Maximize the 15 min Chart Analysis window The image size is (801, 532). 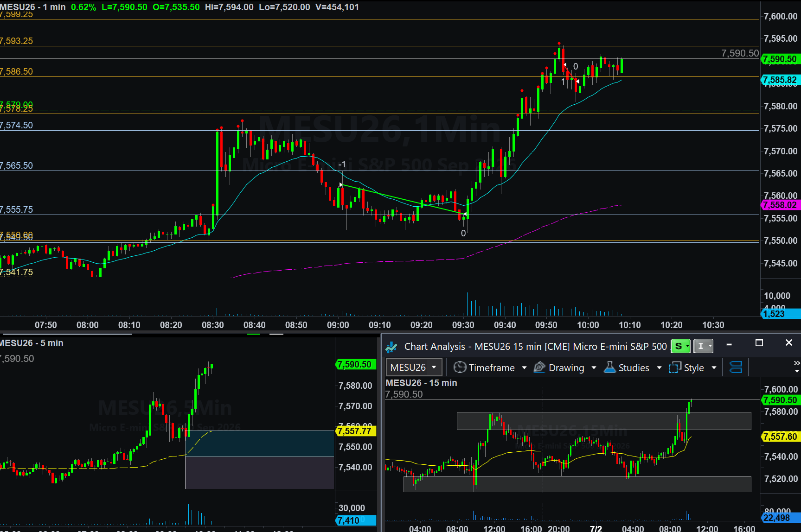tap(759, 343)
